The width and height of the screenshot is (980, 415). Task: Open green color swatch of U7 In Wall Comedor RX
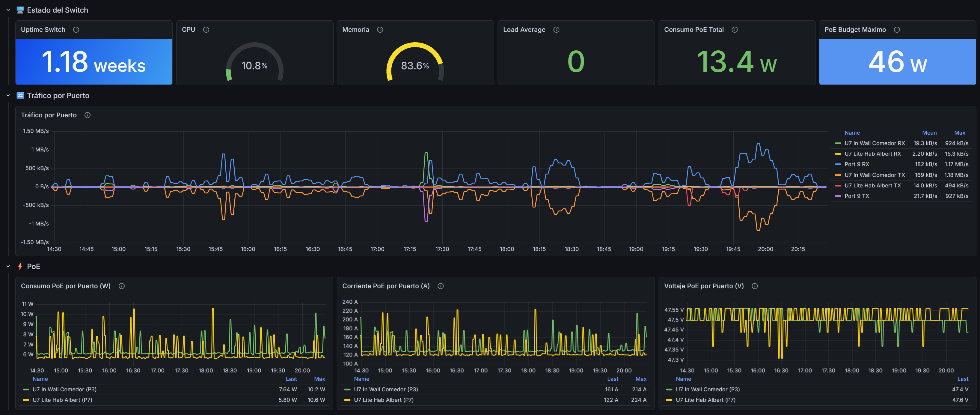(x=838, y=144)
